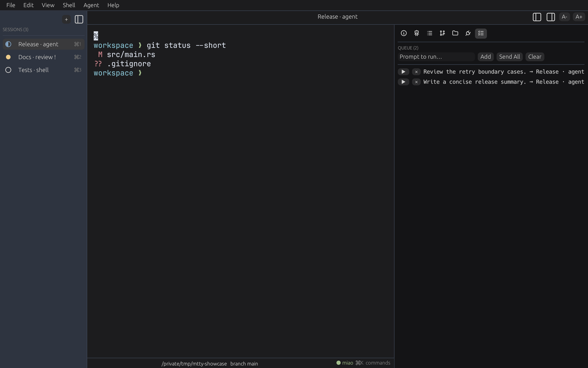Collapse the sessions sidebar using sidebar panel icon

79,19
